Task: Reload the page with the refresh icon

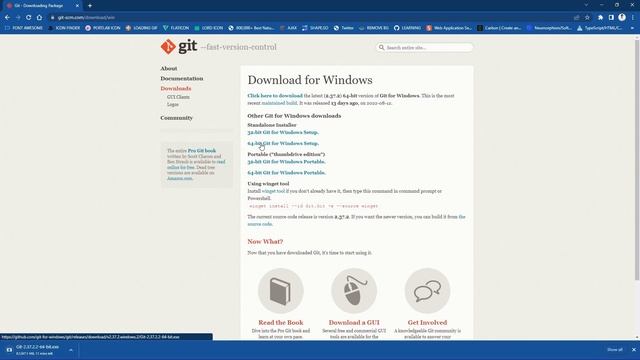Action: 29,18
